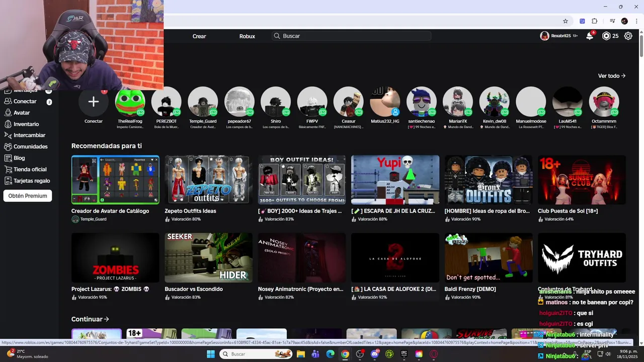The height and width of the screenshot is (362, 644).
Task: Open Baldi Frenzy DEMO game thumbnail
Action: pos(489,257)
